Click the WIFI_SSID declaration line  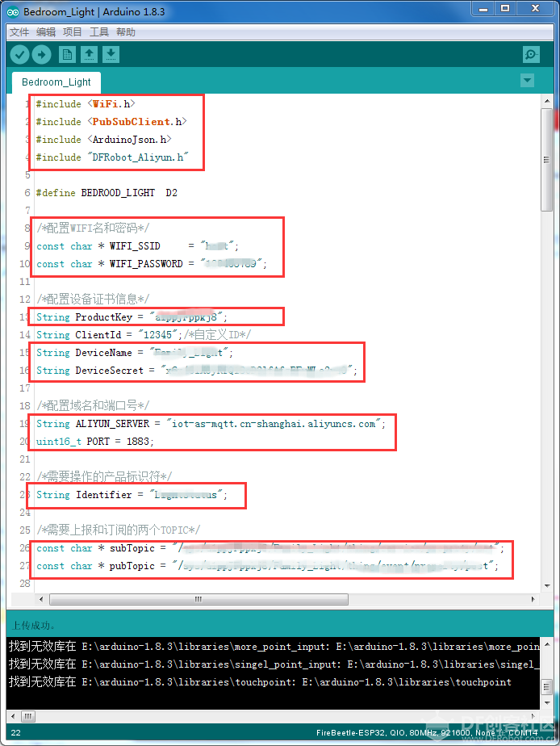[x=137, y=246]
